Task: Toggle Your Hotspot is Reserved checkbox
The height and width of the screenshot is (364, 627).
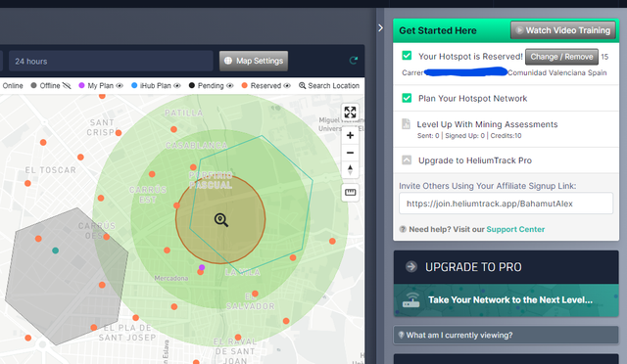Action: pos(407,56)
